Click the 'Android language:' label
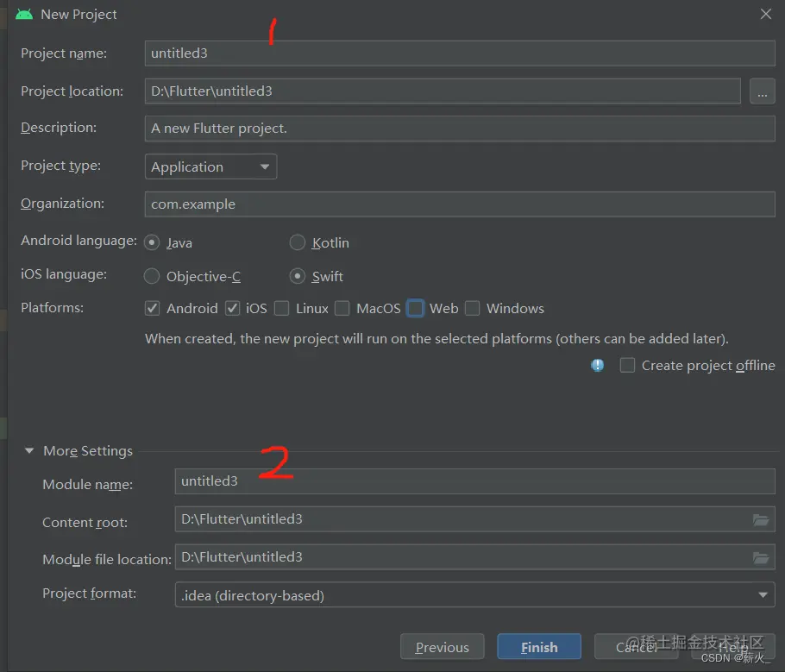The height and width of the screenshot is (672, 785). (x=78, y=241)
